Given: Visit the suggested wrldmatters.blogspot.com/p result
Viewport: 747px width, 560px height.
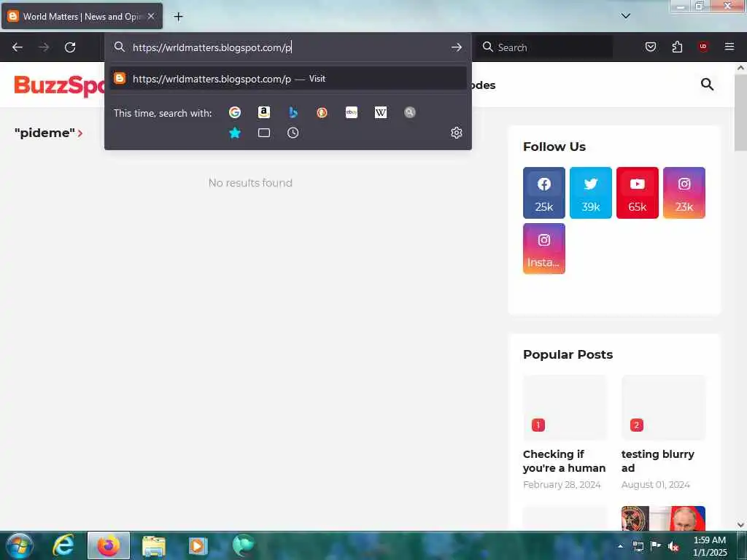Looking at the screenshot, I should tap(287, 79).
